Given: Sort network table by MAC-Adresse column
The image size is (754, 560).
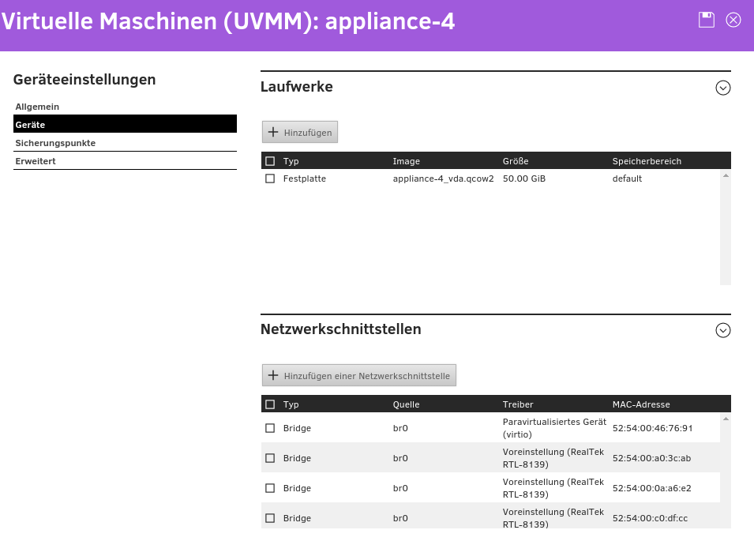Looking at the screenshot, I should tap(640, 404).
